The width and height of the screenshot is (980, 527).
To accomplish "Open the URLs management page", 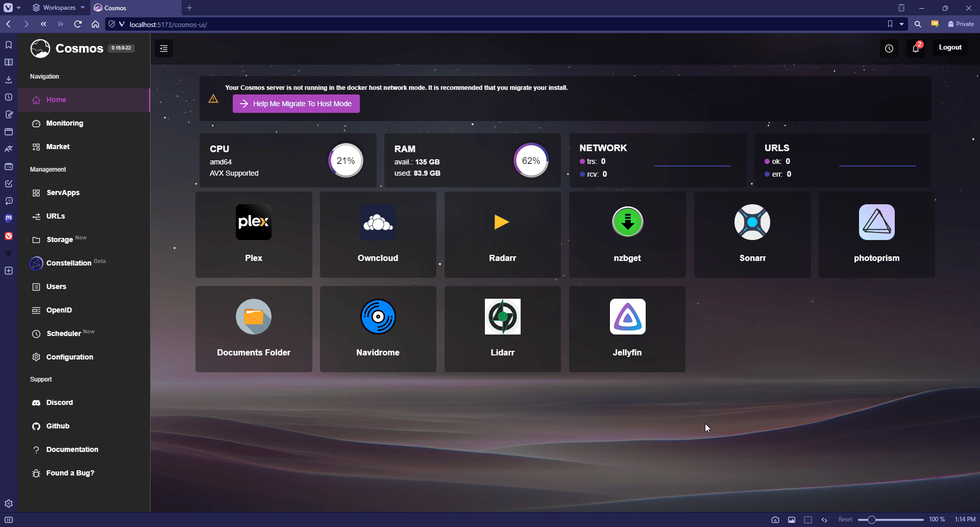I will coord(84,216).
